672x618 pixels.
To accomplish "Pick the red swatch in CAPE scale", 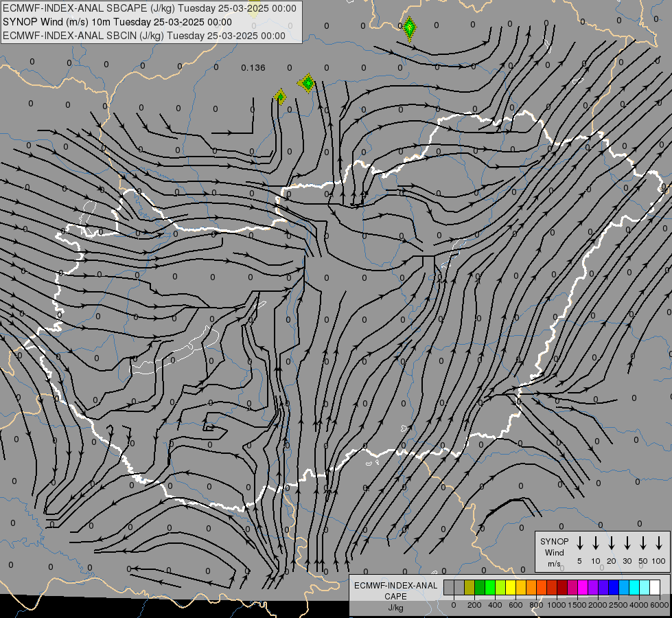I will tap(552, 587).
